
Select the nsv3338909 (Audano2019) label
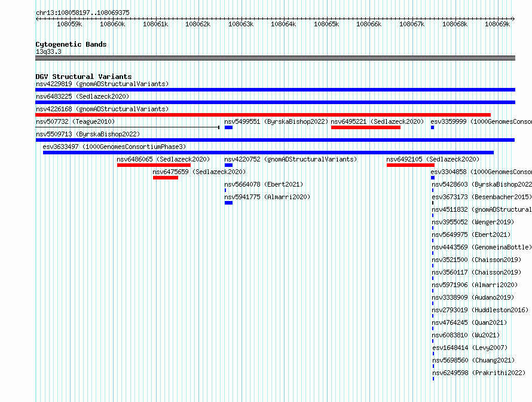click(x=473, y=297)
